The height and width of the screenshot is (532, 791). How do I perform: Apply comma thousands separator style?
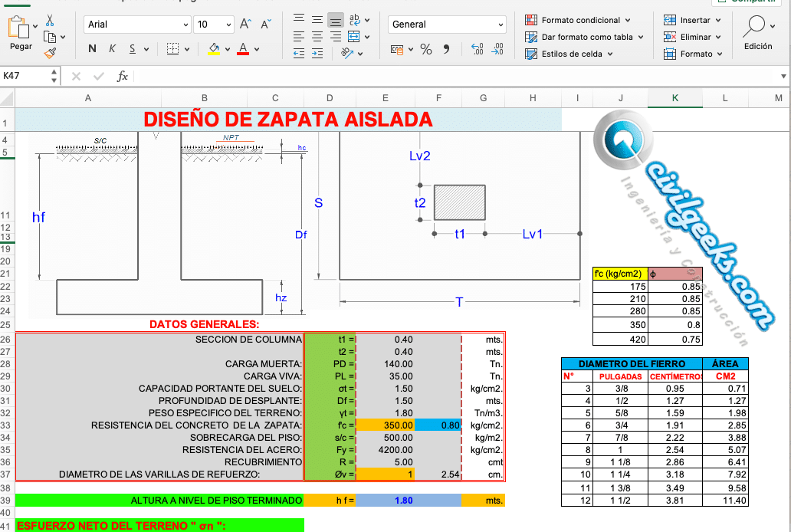coord(446,49)
